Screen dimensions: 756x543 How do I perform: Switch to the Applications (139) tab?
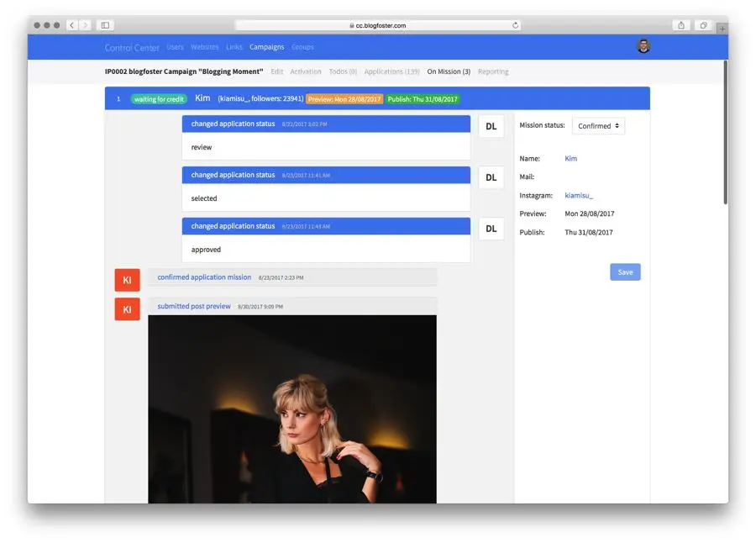(x=391, y=72)
